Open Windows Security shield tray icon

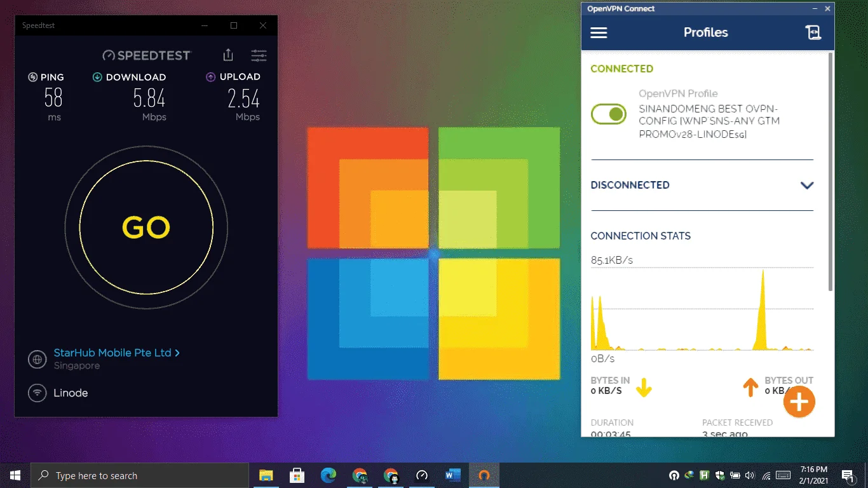point(720,475)
